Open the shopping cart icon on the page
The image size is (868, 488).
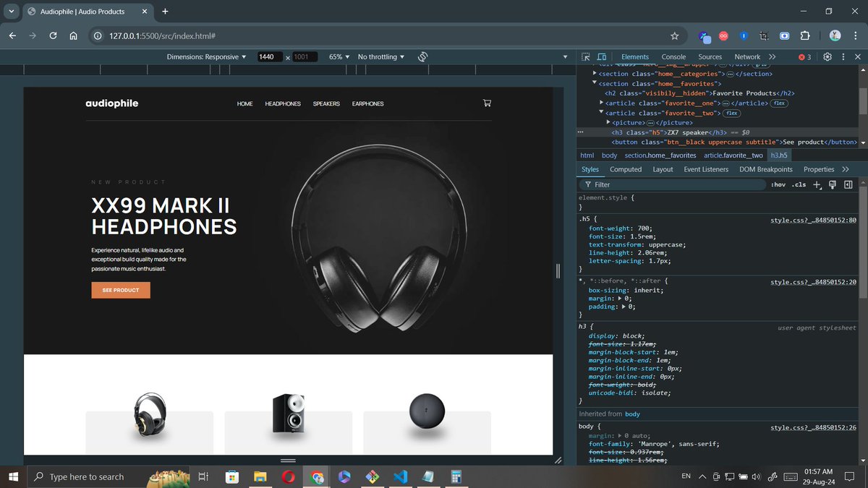[x=487, y=103]
